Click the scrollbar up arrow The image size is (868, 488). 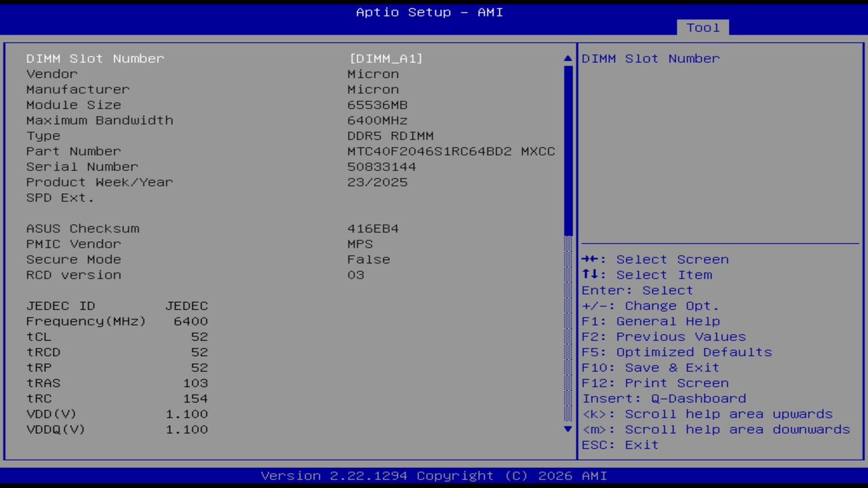(x=567, y=58)
